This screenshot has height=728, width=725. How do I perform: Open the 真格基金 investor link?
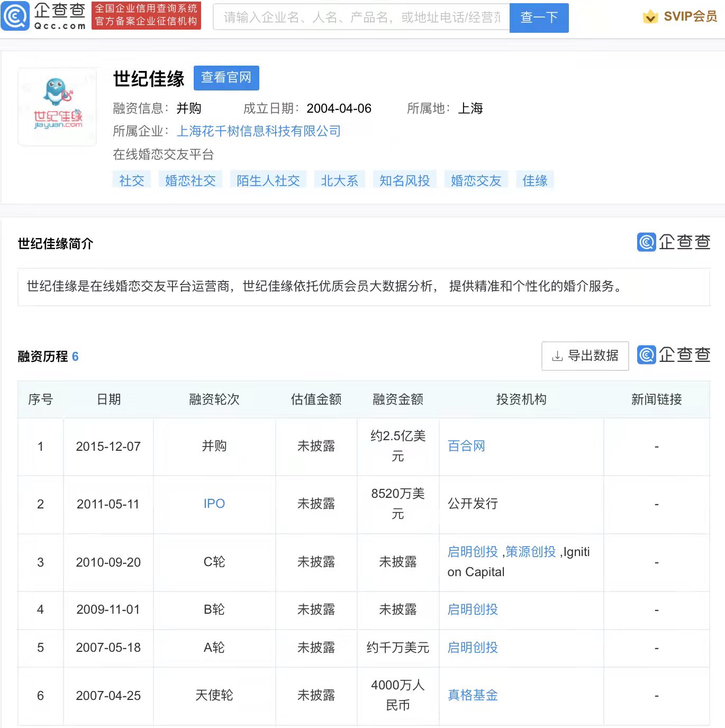473,695
